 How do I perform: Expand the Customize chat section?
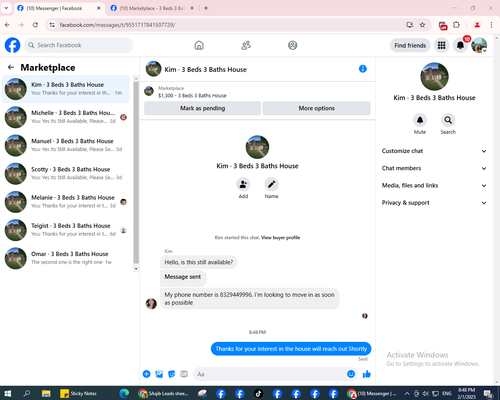tap(434, 151)
